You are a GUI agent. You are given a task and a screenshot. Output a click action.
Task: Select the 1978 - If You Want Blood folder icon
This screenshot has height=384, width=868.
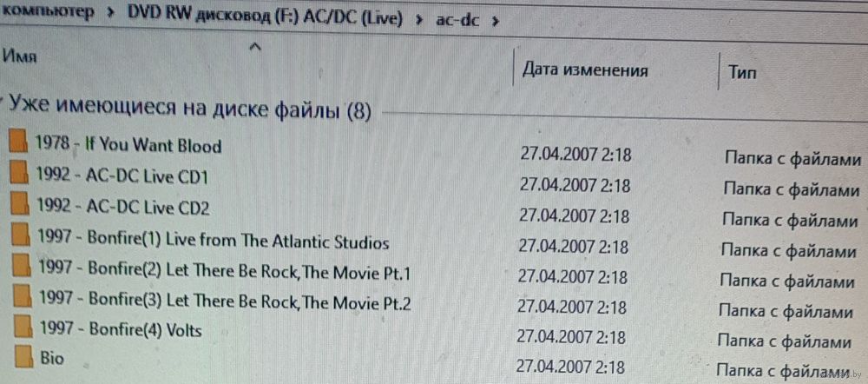tap(19, 140)
